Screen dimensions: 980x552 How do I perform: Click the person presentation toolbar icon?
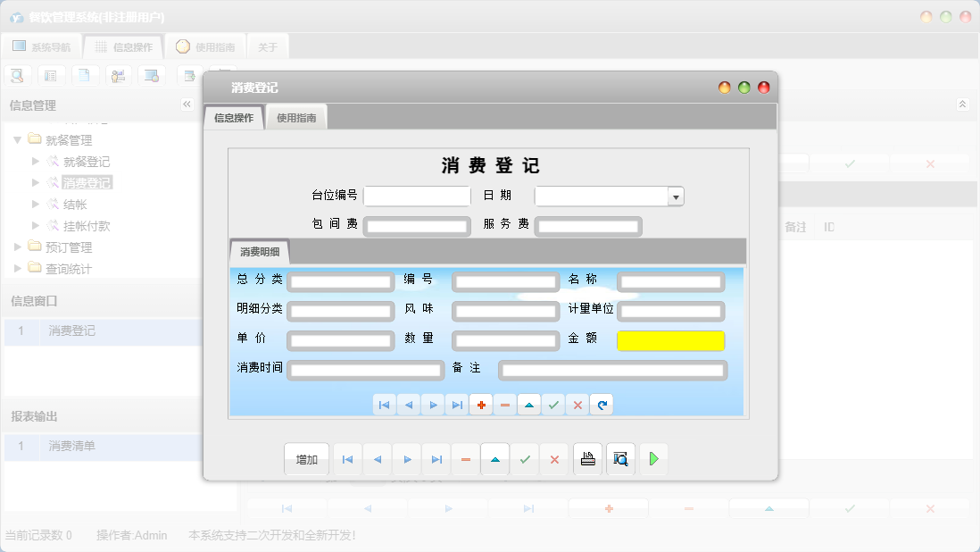(118, 75)
